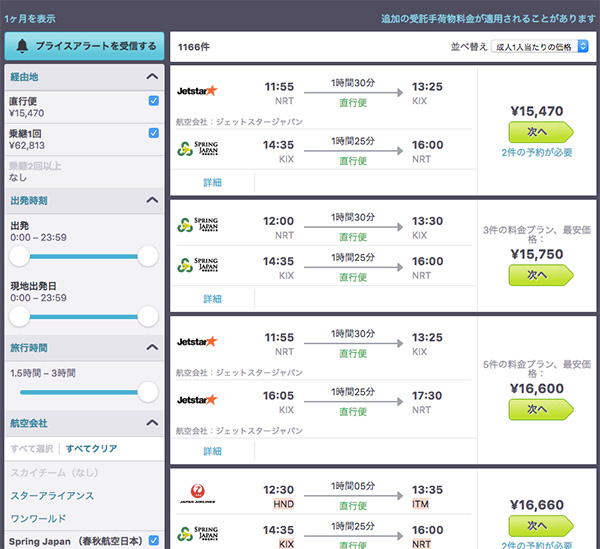The height and width of the screenshot is (549, 600).
Task: Uncheck the 乗継1回 one-stop checkbox
Action: (x=153, y=133)
